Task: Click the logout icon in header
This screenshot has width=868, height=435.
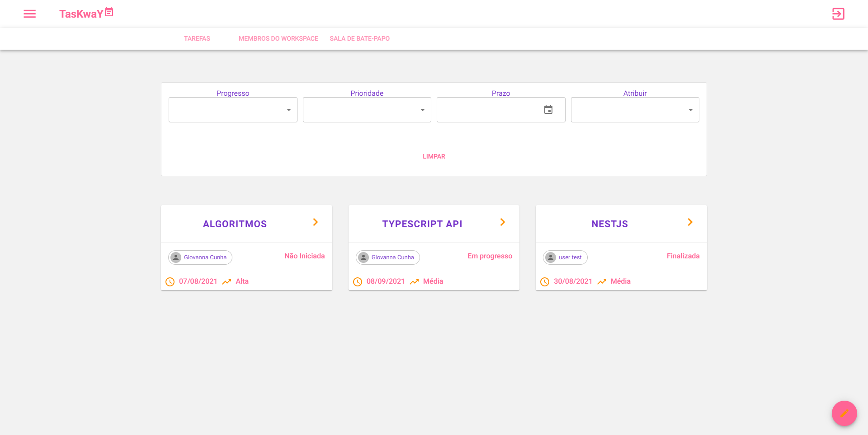Action: coord(838,14)
